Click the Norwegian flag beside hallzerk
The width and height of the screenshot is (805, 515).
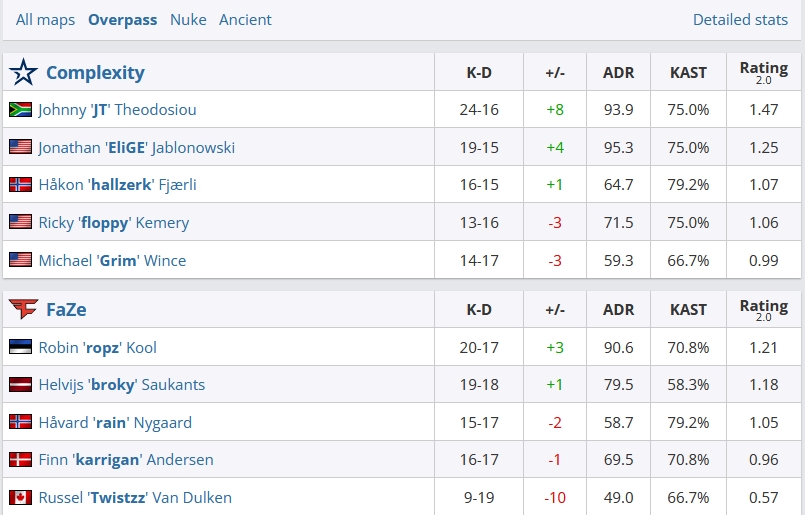pyautogui.click(x=20, y=185)
